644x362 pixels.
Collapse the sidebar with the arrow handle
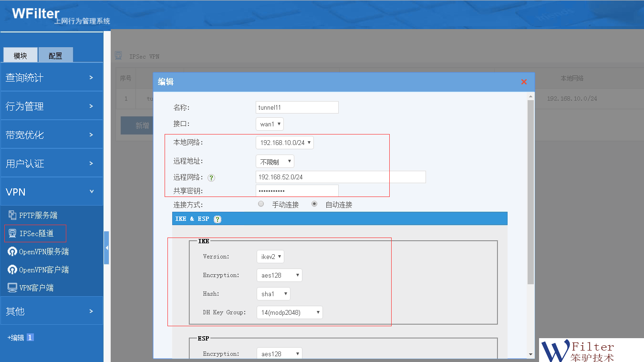(x=106, y=248)
